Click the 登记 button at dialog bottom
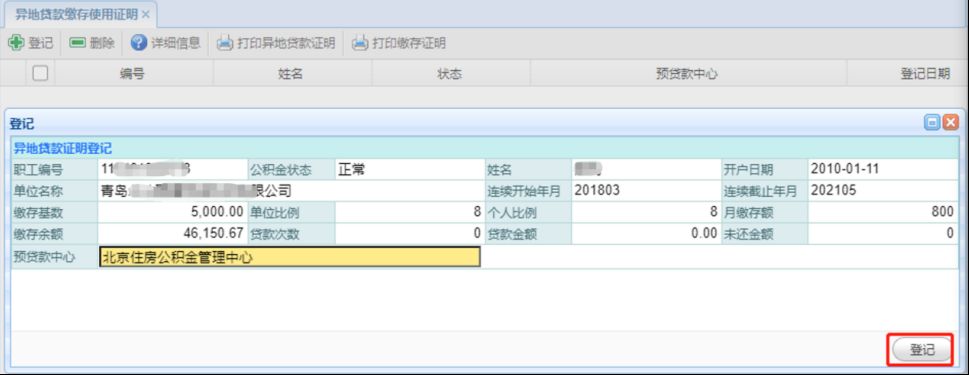The image size is (969, 375). coord(921,350)
